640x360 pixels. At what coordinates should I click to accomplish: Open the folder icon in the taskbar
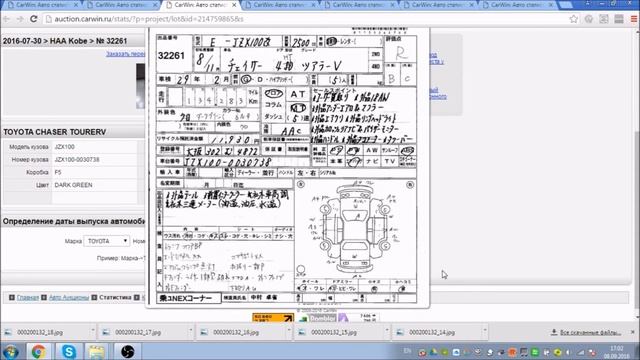[97, 351]
